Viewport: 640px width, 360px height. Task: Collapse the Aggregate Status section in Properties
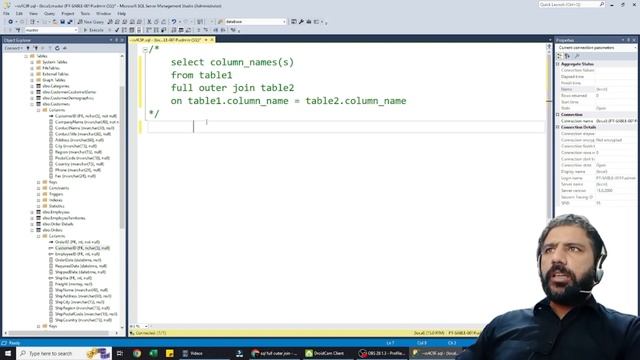click(558, 64)
